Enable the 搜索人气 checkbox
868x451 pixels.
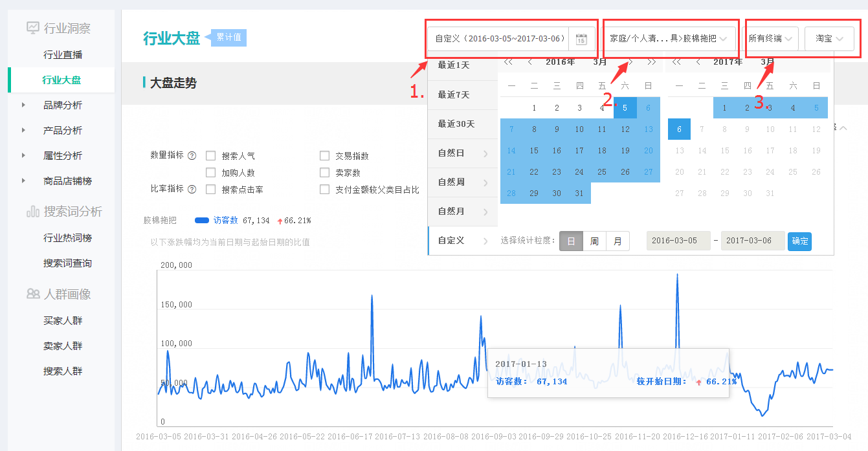210,156
